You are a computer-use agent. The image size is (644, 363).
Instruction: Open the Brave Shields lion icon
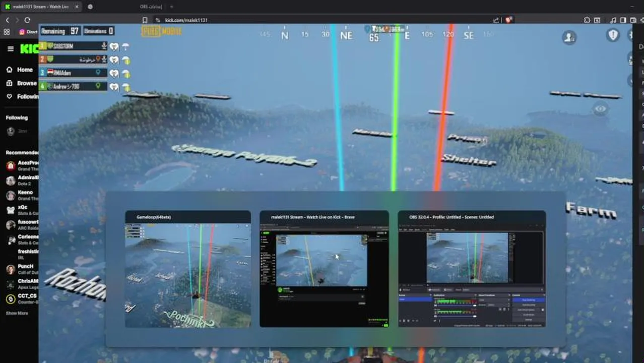click(x=509, y=20)
